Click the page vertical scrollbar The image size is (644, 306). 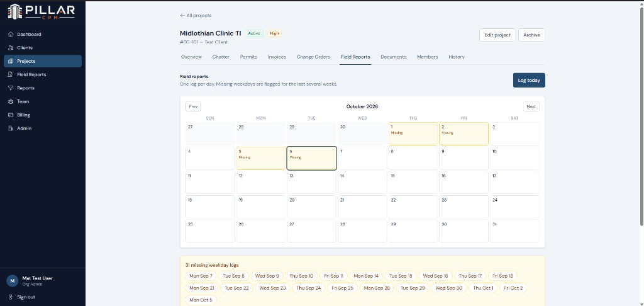pyautogui.click(x=641, y=116)
